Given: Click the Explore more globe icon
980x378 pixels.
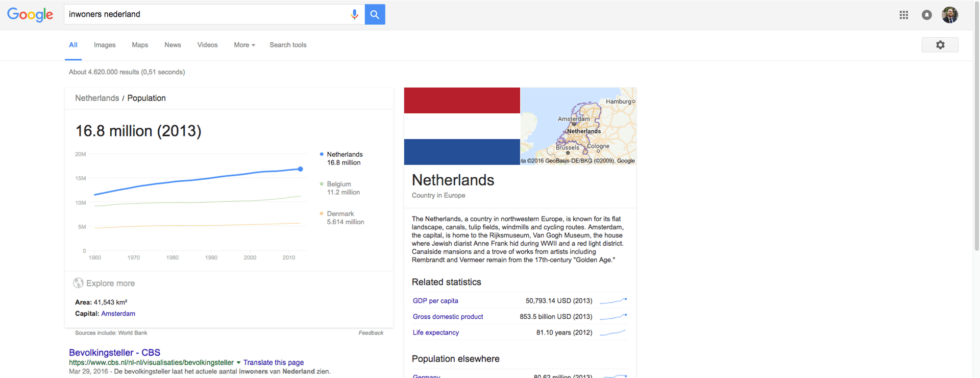Looking at the screenshot, I should point(78,283).
